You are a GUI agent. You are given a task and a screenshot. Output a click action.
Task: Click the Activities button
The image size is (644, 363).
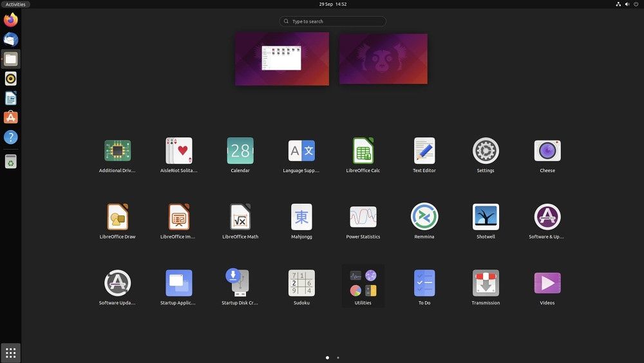tap(15, 4)
